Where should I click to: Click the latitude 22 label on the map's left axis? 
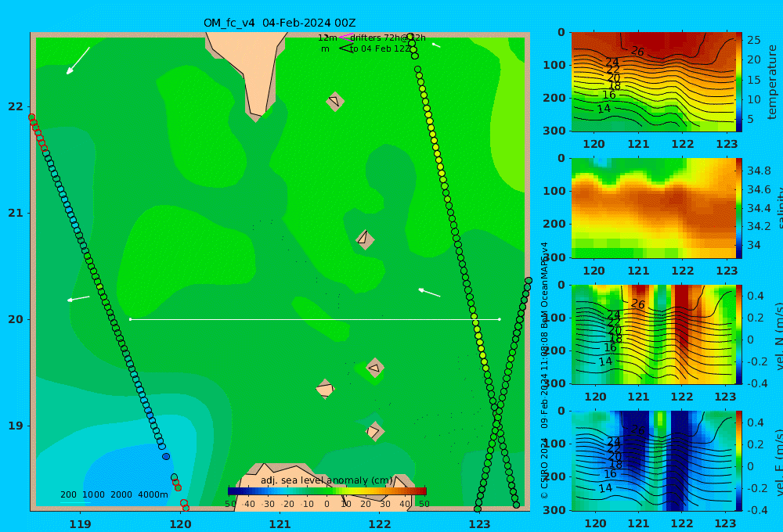point(16,107)
